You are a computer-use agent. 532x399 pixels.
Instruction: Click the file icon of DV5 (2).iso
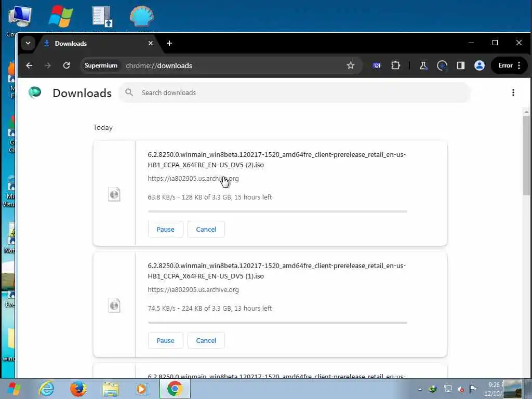point(114,194)
